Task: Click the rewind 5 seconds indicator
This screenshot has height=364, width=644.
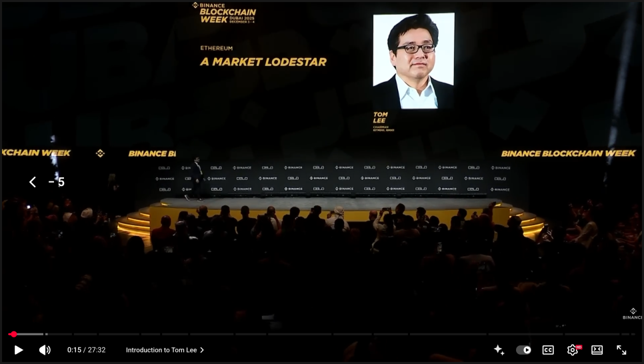Action: pos(47,181)
